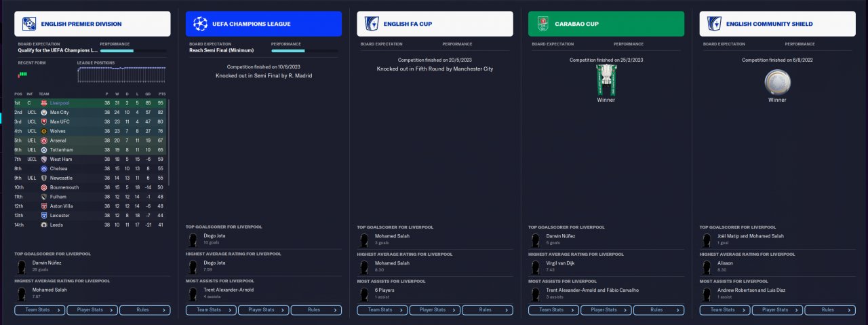Image resolution: width=868 pixels, height=325 pixels.
Task: Click the Arsenal club badge
Action: click(43, 140)
